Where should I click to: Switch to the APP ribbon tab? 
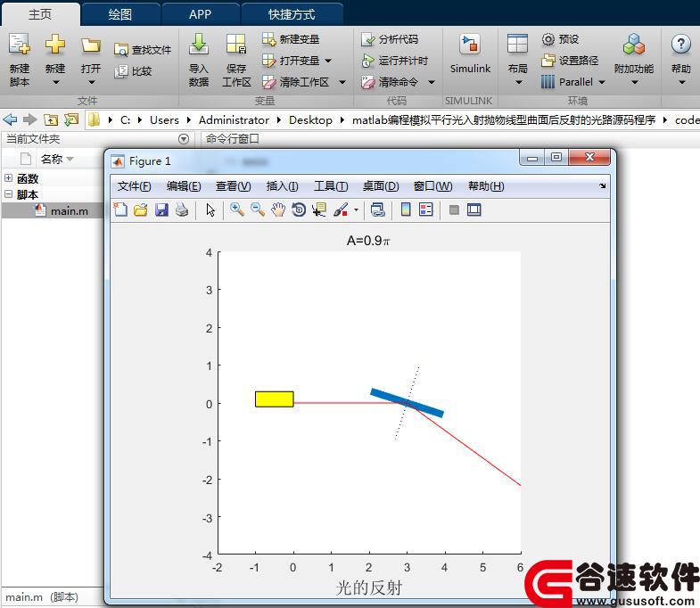click(x=200, y=14)
